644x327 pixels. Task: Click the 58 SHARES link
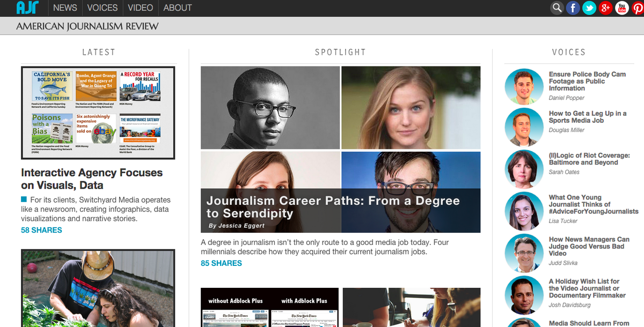(41, 230)
